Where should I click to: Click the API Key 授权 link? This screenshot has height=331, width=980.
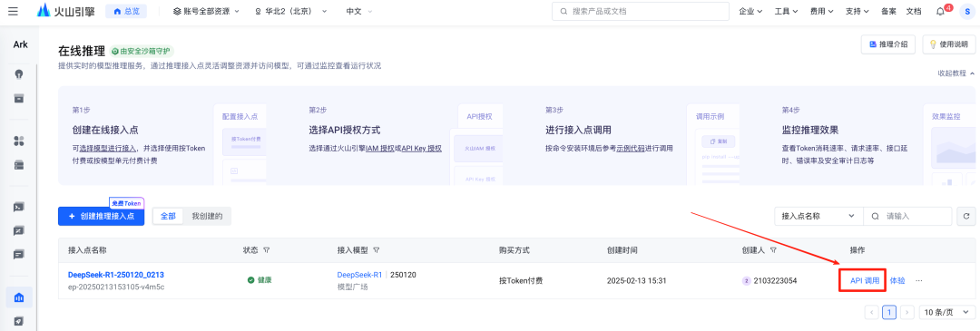click(421, 148)
